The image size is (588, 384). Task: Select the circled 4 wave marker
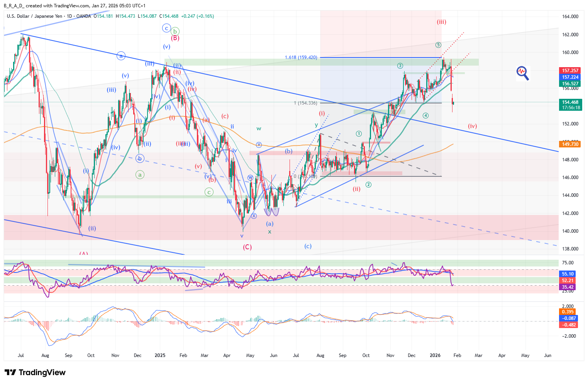click(425, 115)
